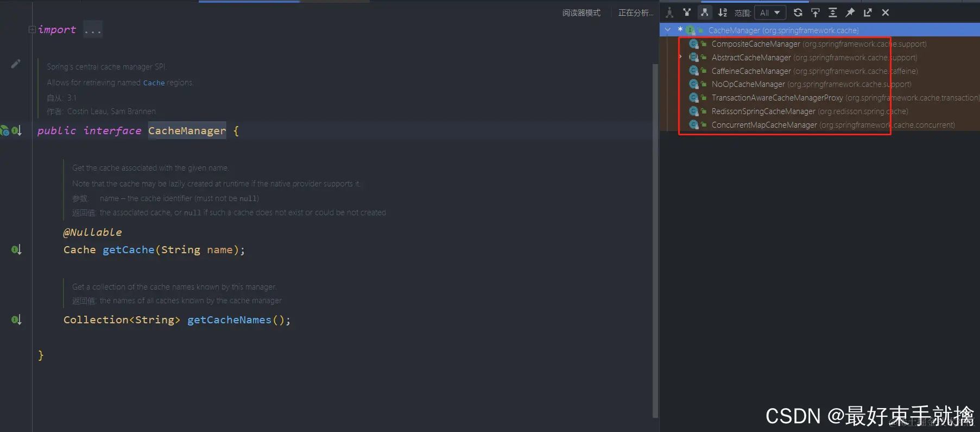The height and width of the screenshot is (432, 980).
Task: Click the implementations gutter icon at interface CacheManager
Action: coord(17,130)
